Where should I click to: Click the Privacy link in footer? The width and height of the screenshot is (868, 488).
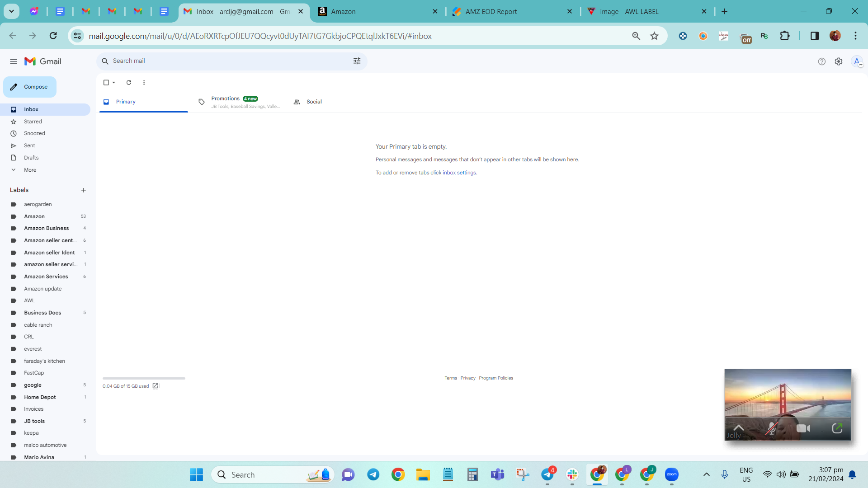pos(468,378)
